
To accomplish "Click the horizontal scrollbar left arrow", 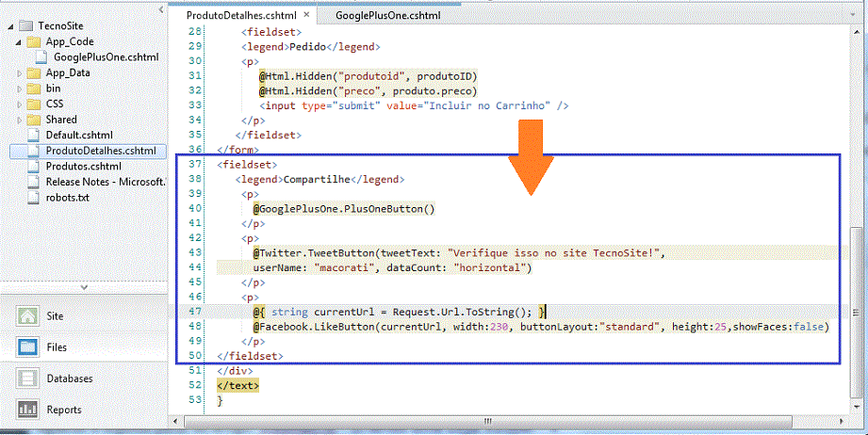I will pyautogui.click(x=176, y=421).
